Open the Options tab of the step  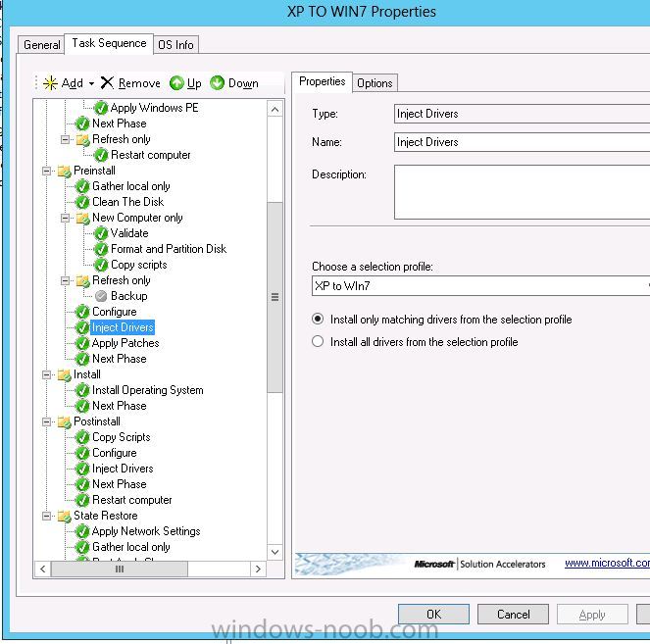point(375,83)
